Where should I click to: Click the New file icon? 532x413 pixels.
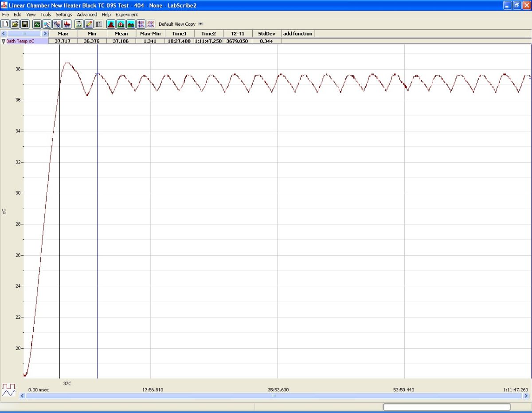5,24
